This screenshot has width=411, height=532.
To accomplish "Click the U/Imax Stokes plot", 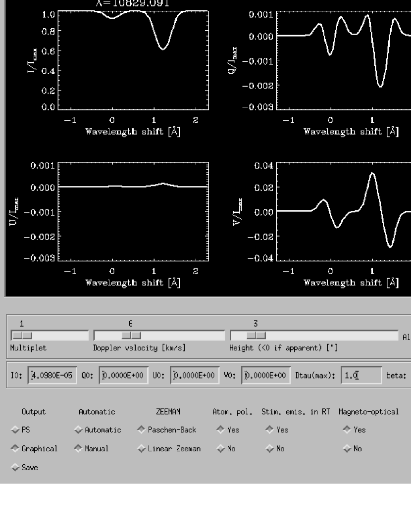I will coord(133,211).
